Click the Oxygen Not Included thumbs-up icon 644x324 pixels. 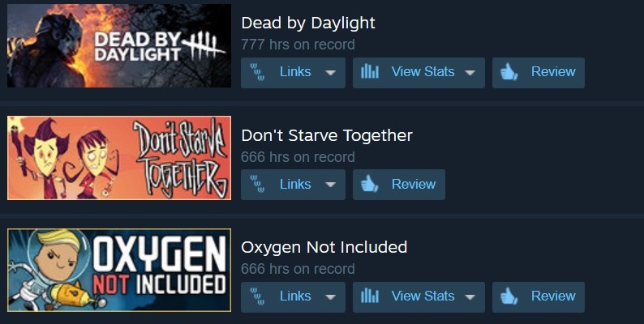point(509,296)
